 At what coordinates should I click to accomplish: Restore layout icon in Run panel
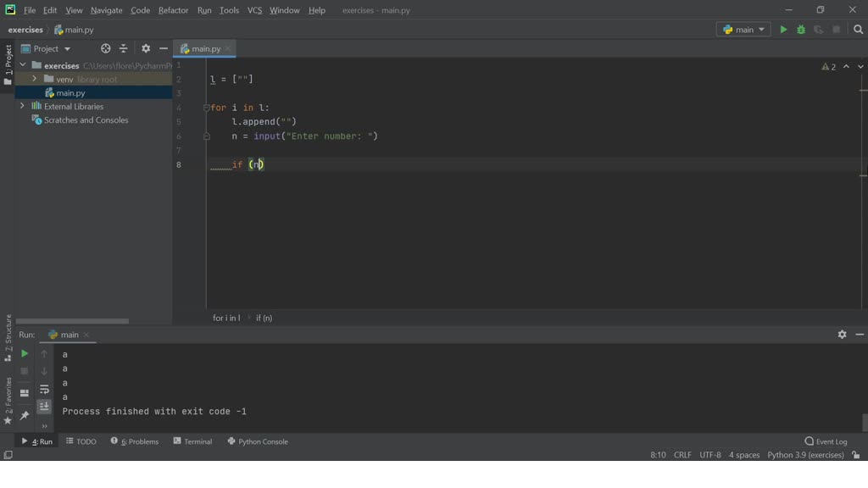click(25, 393)
